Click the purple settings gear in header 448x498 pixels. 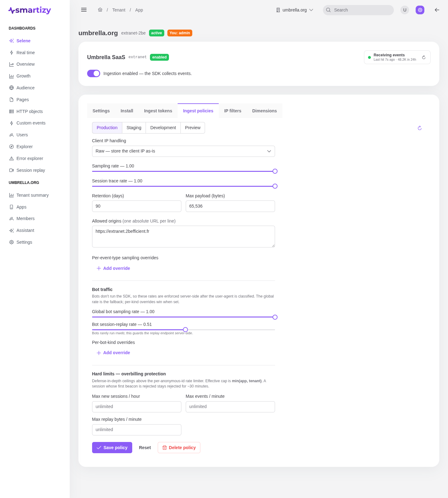point(420,10)
